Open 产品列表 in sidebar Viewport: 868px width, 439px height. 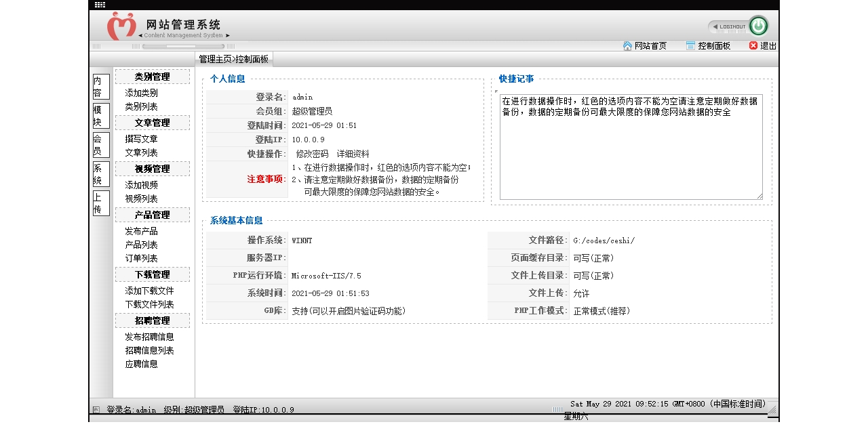pos(141,245)
